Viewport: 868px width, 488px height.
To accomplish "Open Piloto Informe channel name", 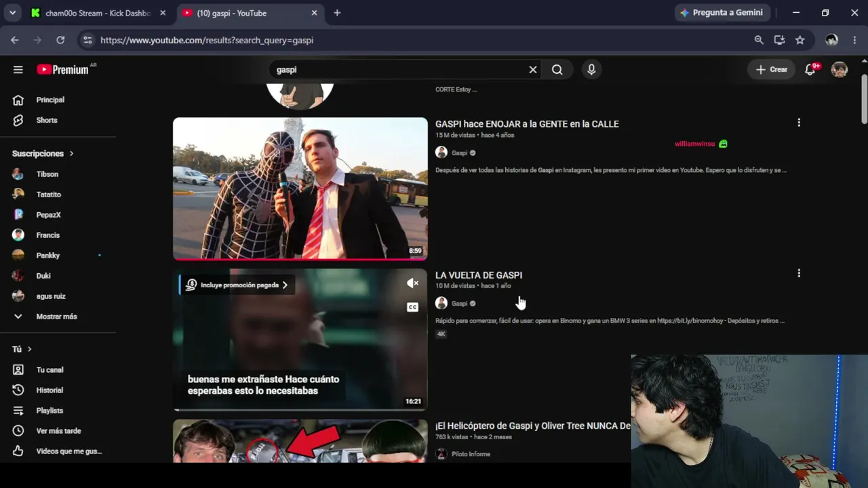I will pos(471,454).
